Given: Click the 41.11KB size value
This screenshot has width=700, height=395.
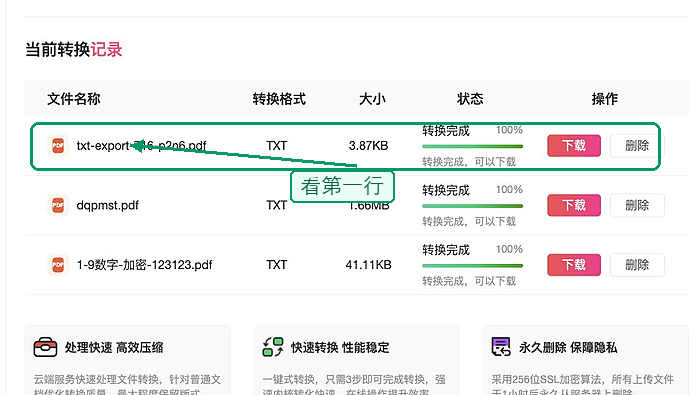Looking at the screenshot, I should [x=368, y=265].
